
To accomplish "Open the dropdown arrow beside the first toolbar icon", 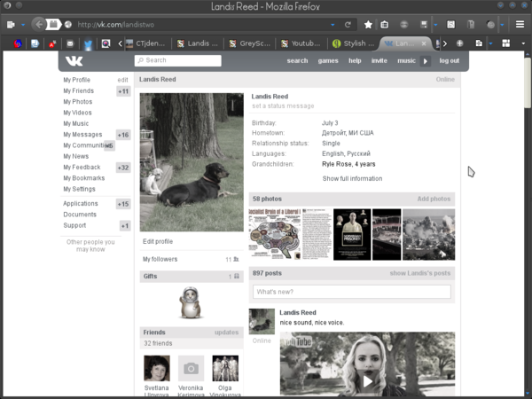I will pos(23,25).
